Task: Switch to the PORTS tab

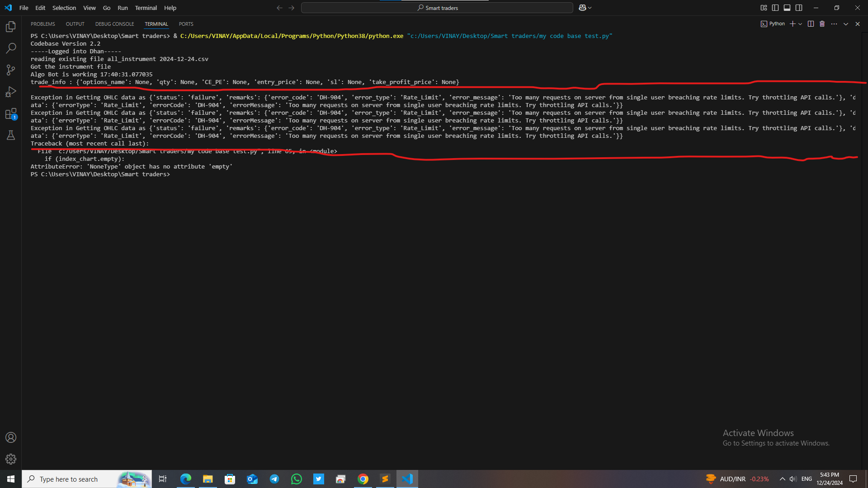Action: coord(186,24)
